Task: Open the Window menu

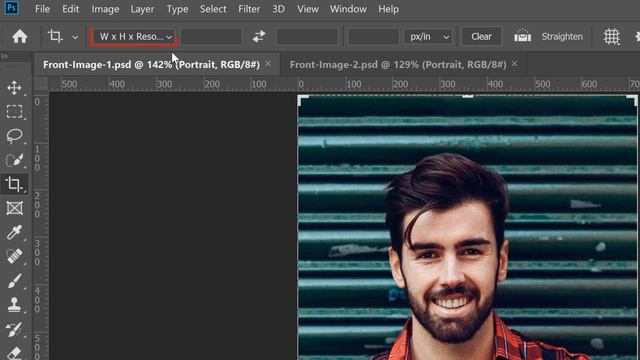Action: click(x=348, y=9)
